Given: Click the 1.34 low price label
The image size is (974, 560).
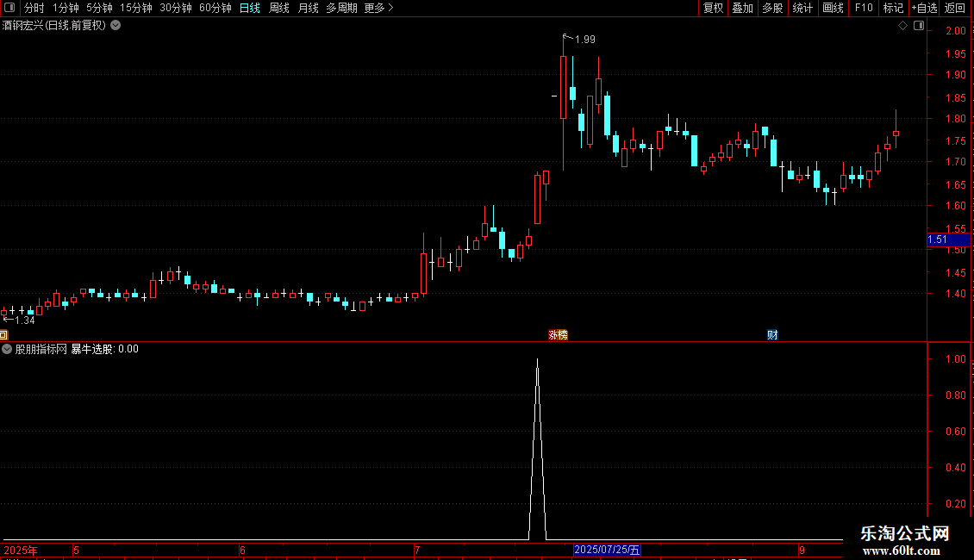Looking at the screenshot, I should tap(24, 320).
